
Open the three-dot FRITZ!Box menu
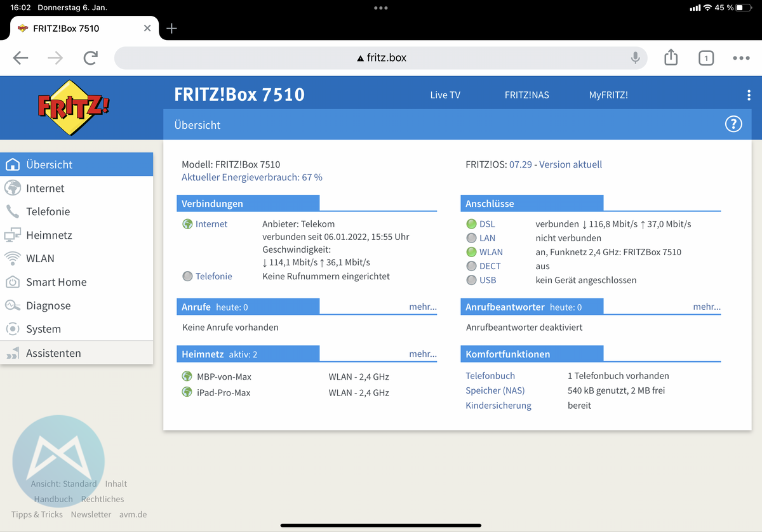point(749,95)
